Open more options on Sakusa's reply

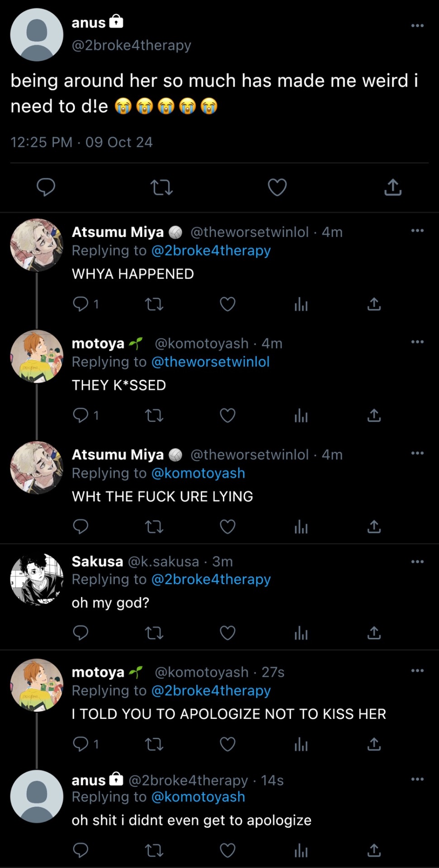click(417, 562)
